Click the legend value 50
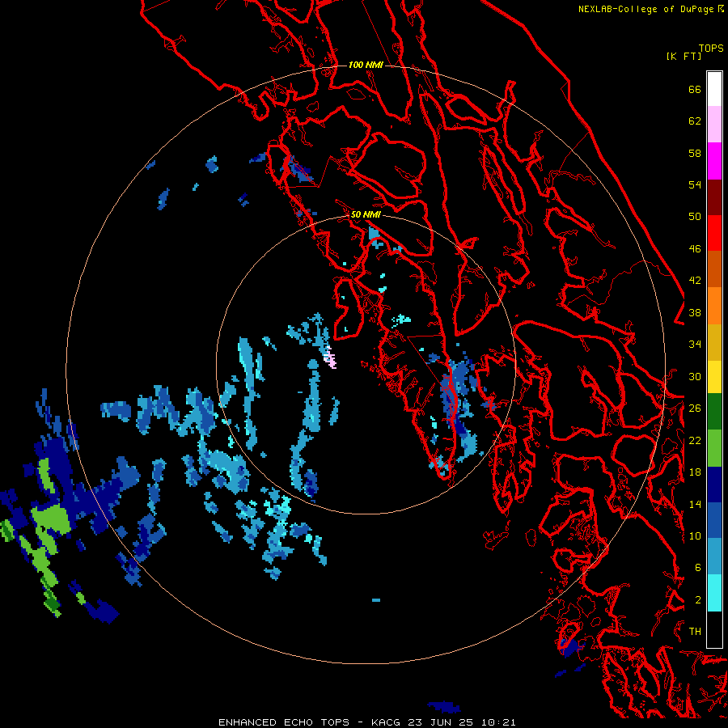 (695, 217)
